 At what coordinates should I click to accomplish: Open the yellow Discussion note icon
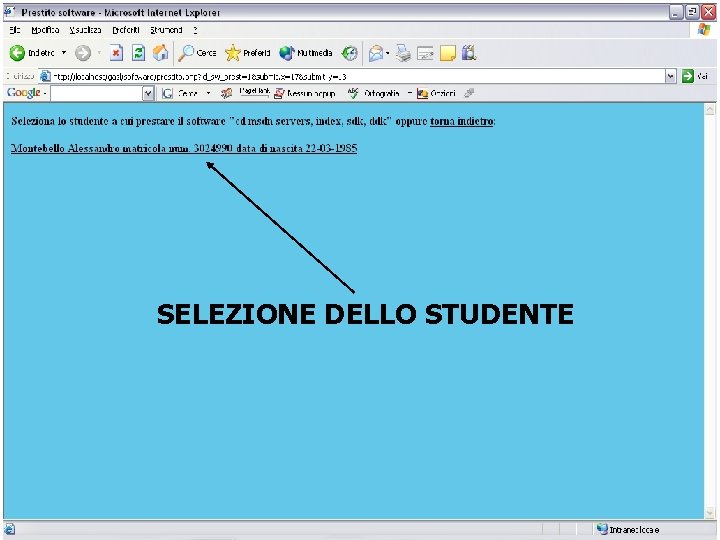point(448,53)
